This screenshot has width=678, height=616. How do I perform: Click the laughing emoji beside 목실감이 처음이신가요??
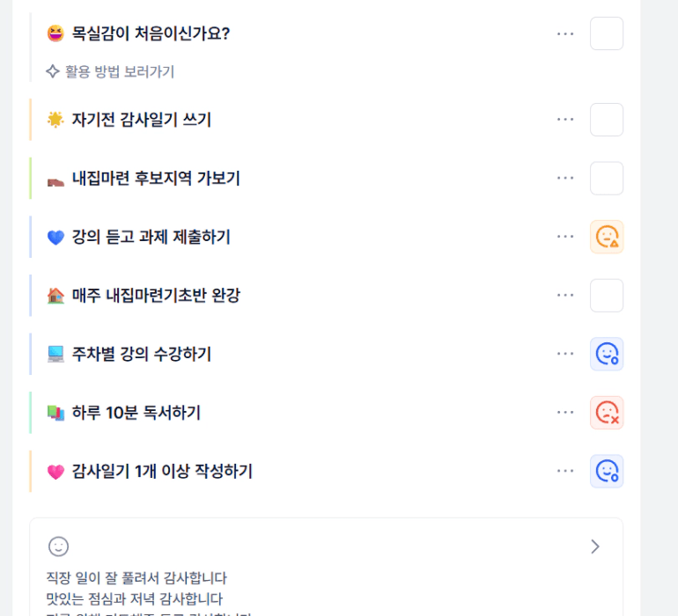tap(56, 33)
